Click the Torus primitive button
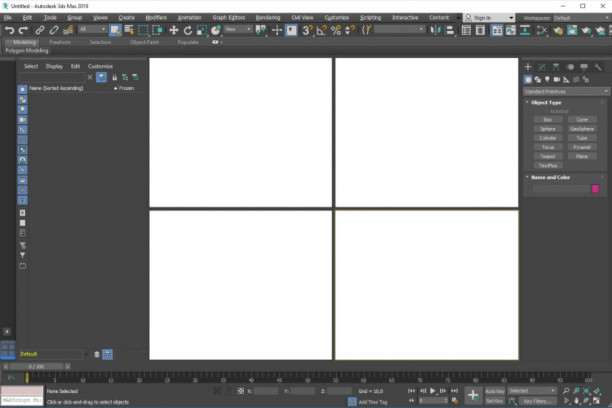612x408 pixels. tap(548, 147)
